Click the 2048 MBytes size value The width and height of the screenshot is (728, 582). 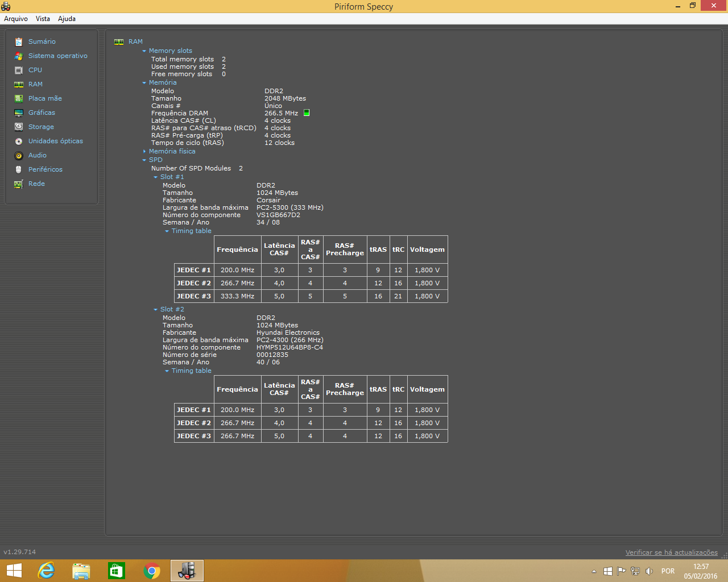285,98
